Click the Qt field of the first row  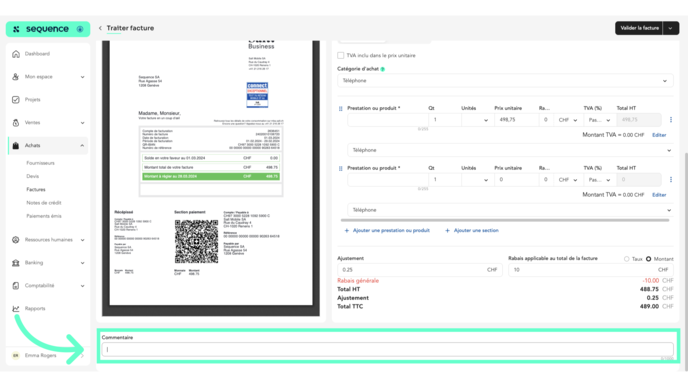444,120
